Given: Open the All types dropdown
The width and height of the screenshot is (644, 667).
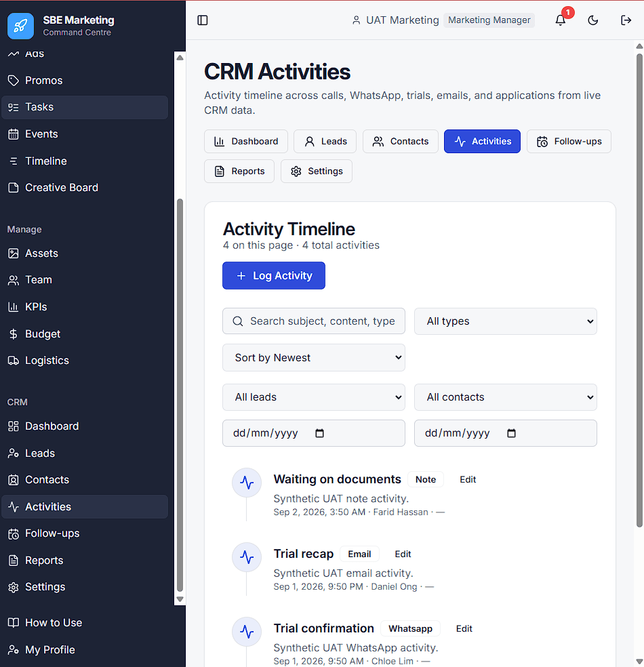Looking at the screenshot, I should pyautogui.click(x=506, y=321).
